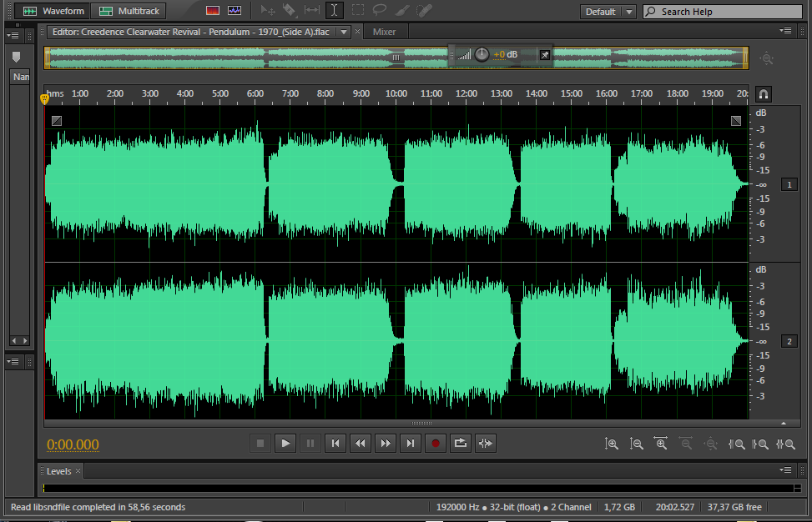Click the Stop button
The image size is (812, 522).
pyautogui.click(x=260, y=444)
